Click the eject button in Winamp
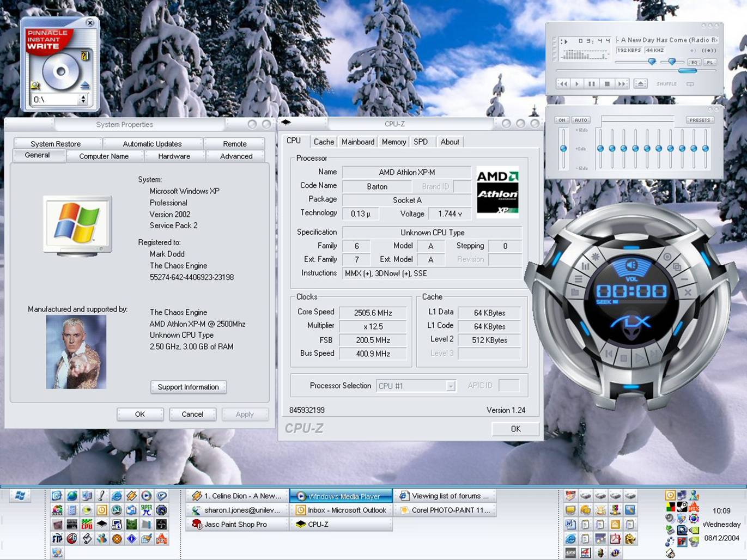The height and width of the screenshot is (560, 747). coord(641,84)
